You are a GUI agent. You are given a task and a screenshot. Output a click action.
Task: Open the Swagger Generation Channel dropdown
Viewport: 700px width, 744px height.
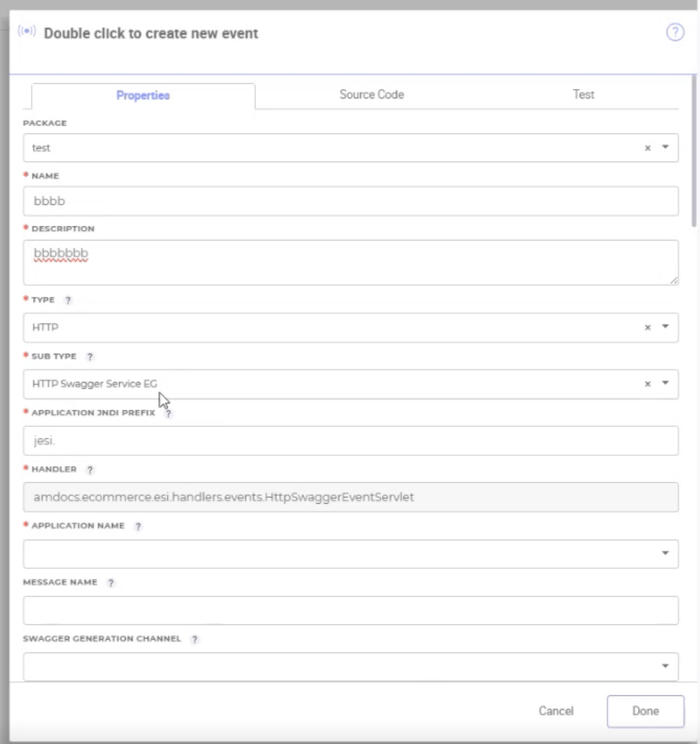point(665,666)
